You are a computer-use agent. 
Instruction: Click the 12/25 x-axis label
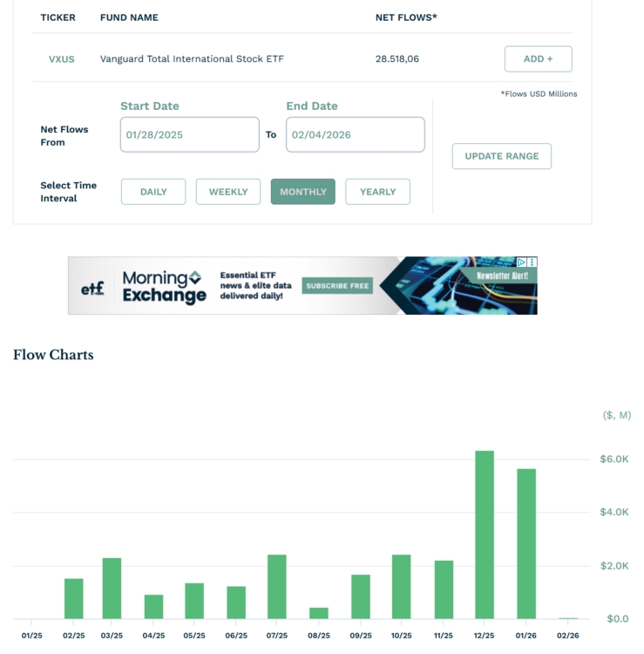tap(484, 636)
